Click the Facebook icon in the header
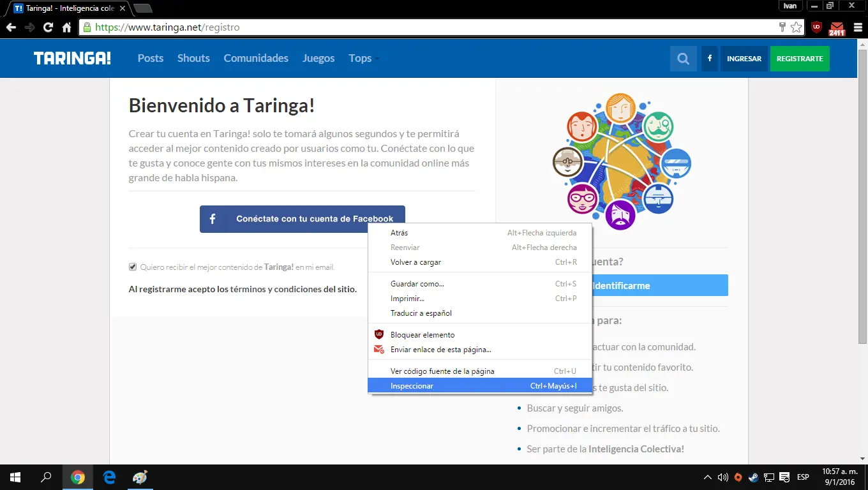The width and height of the screenshot is (868, 490). 710,59
